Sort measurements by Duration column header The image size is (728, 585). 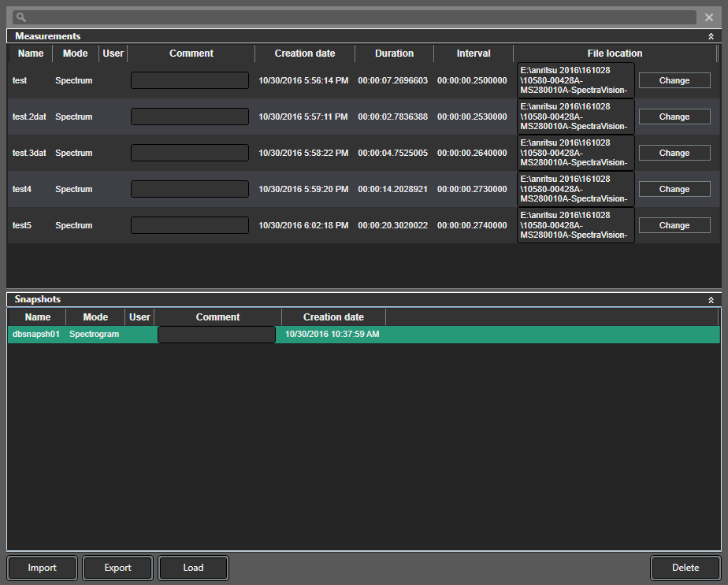click(x=394, y=54)
